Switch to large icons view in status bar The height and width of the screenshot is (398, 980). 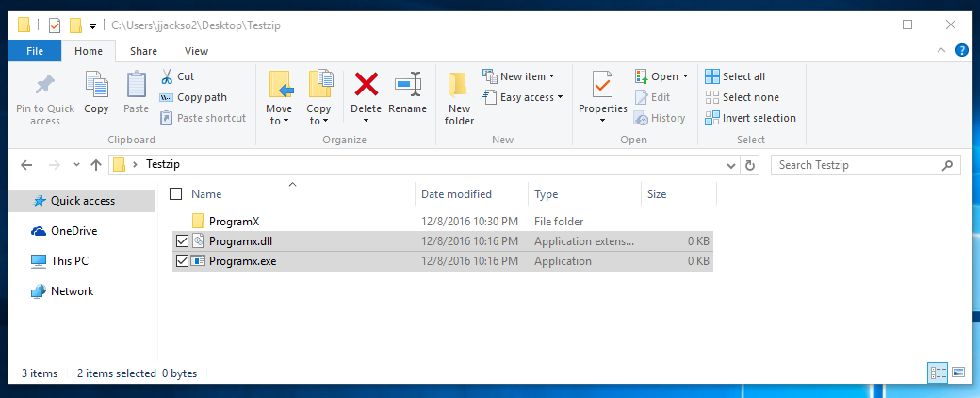(x=958, y=373)
